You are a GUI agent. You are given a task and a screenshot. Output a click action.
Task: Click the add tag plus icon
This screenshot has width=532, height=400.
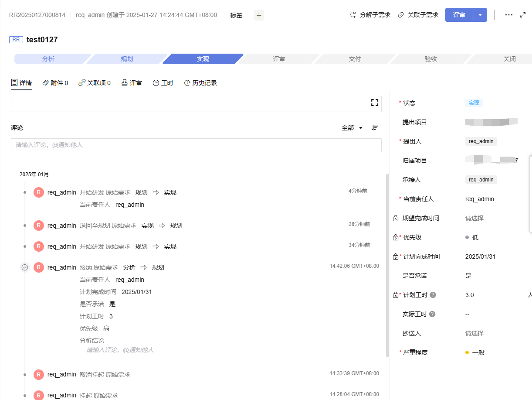click(x=259, y=15)
